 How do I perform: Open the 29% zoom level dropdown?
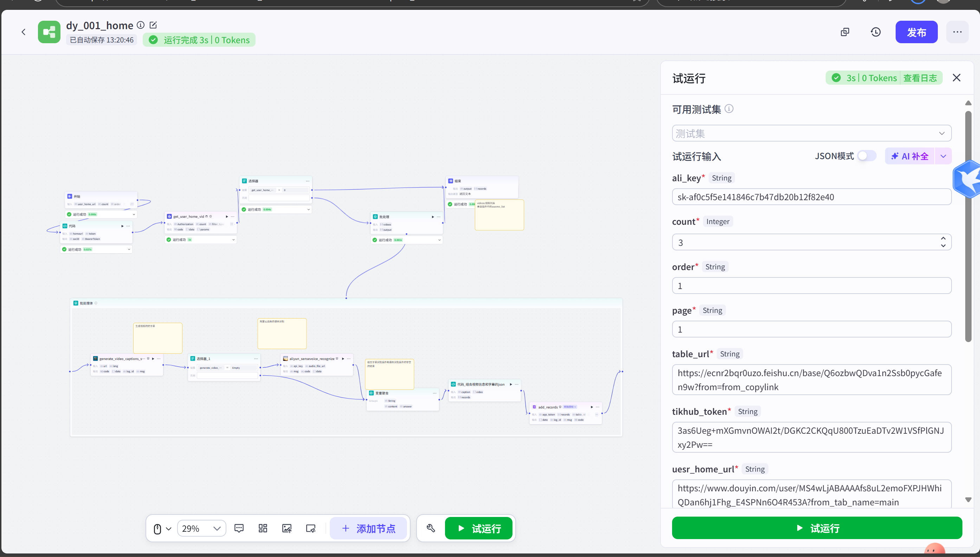tap(201, 528)
